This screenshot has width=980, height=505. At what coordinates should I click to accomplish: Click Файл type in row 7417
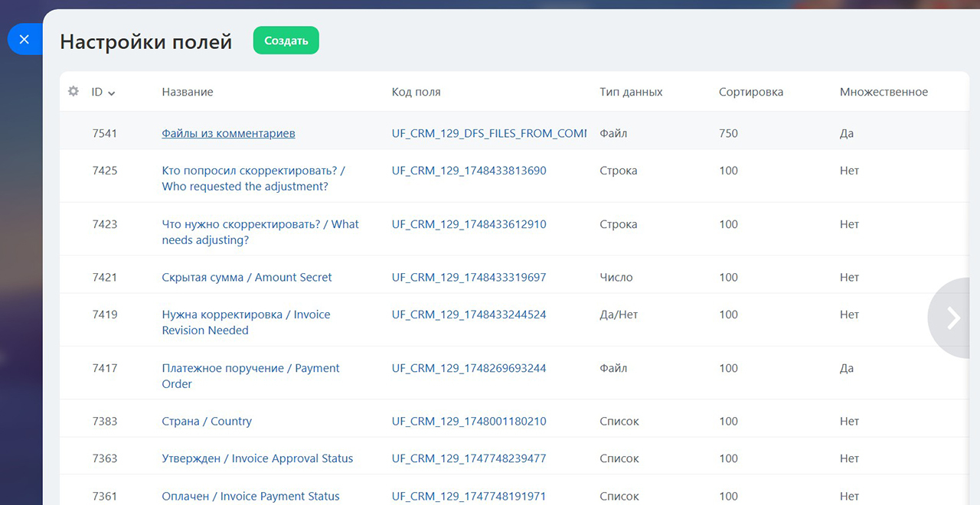tap(613, 368)
